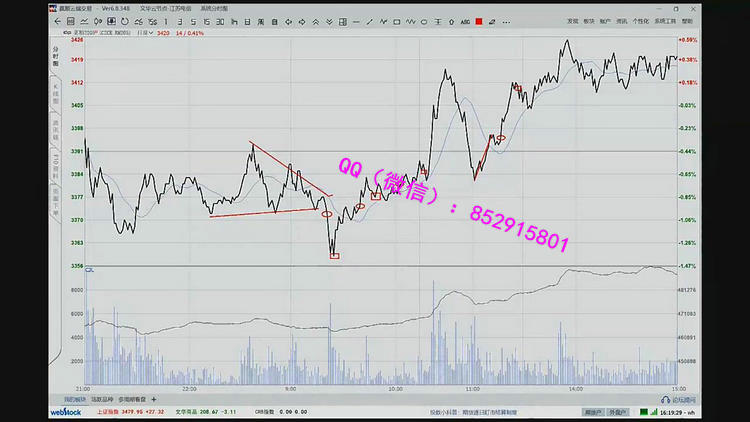The height and width of the screenshot is (422, 750).
Task: Open the 资讯 menu
Action: tap(622, 21)
